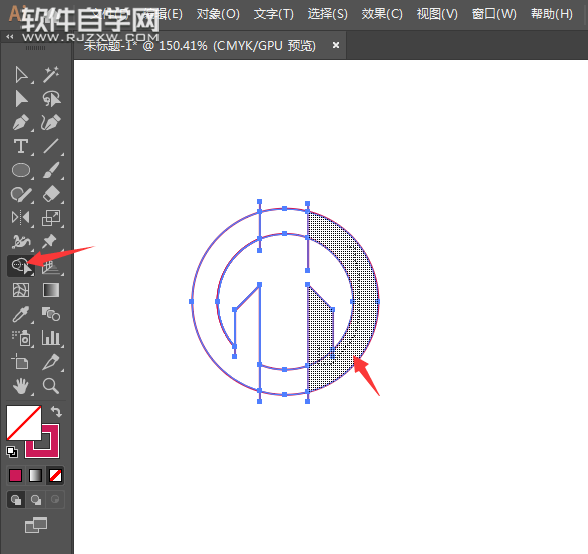Select the Reflect tool
Image resolution: width=588 pixels, height=554 pixels.
point(21,218)
